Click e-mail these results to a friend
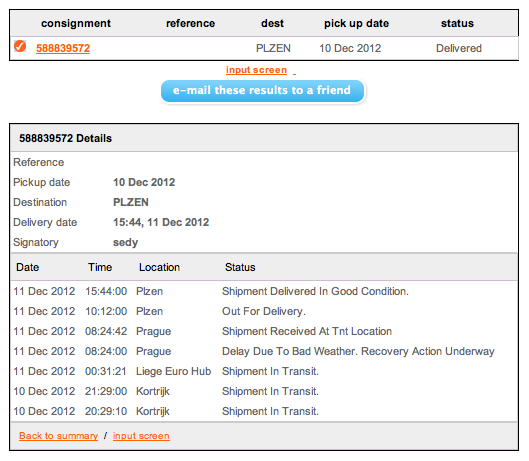 pyautogui.click(x=262, y=91)
